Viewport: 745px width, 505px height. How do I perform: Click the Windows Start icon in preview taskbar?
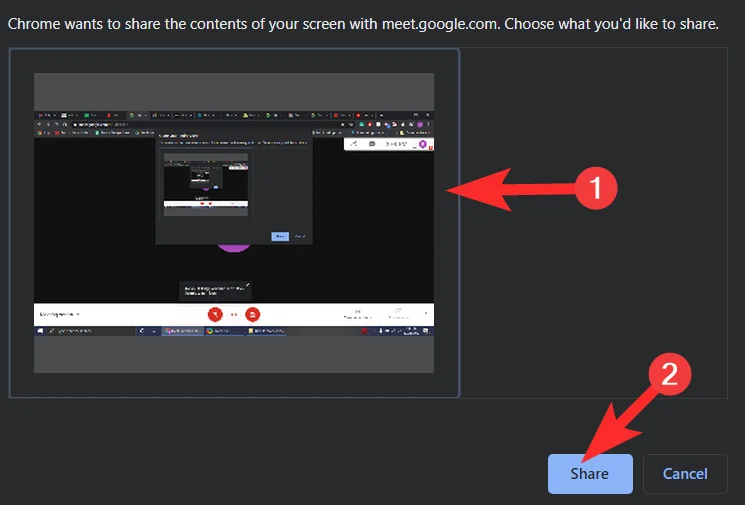(x=40, y=331)
